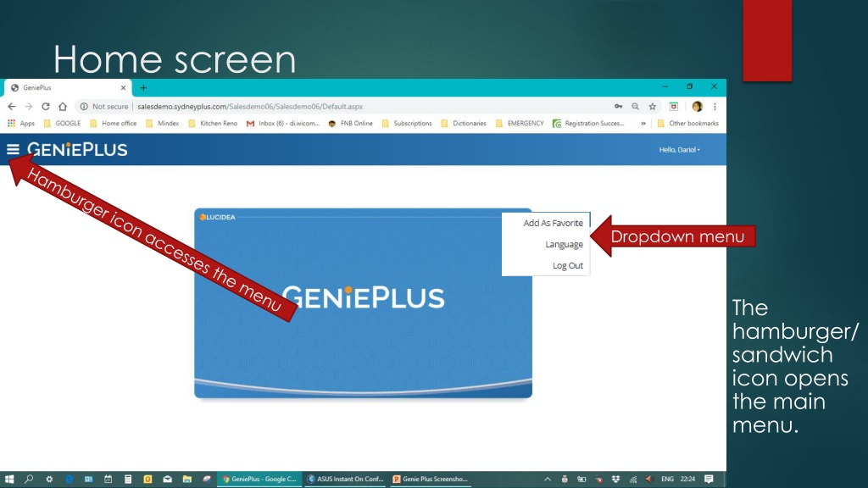
Task: Open saved passwords key icon
Action: (618, 106)
